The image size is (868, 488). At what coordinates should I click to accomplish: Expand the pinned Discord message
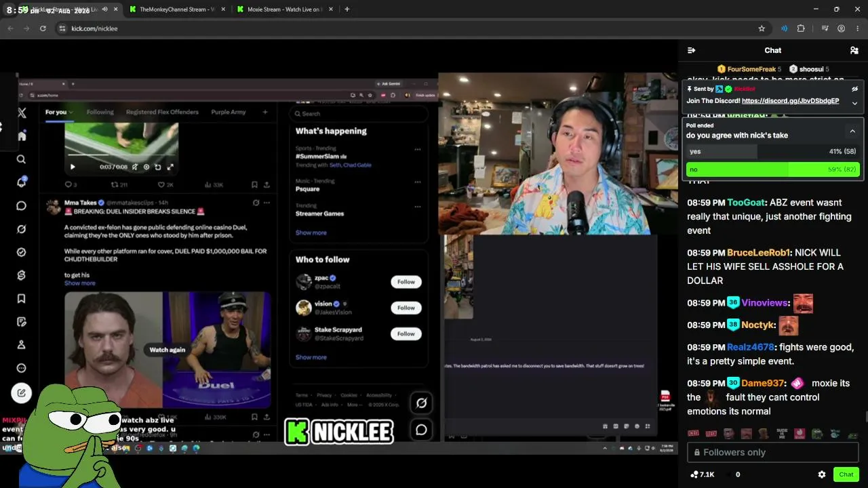click(x=854, y=103)
